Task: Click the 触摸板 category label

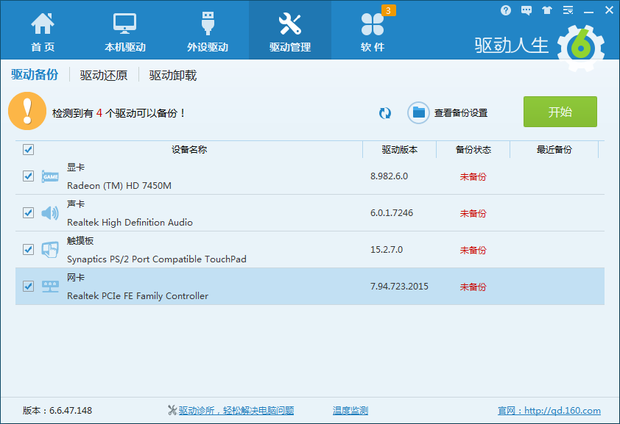Action: click(80, 241)
